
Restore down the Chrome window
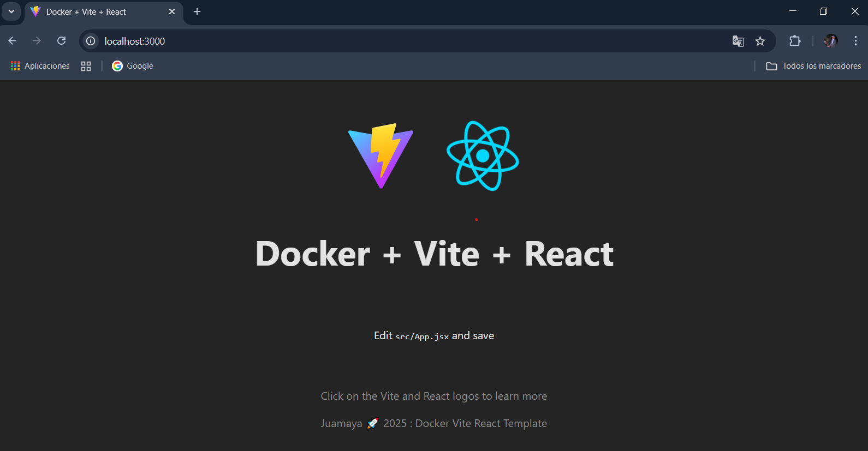(x=824, y=11)
